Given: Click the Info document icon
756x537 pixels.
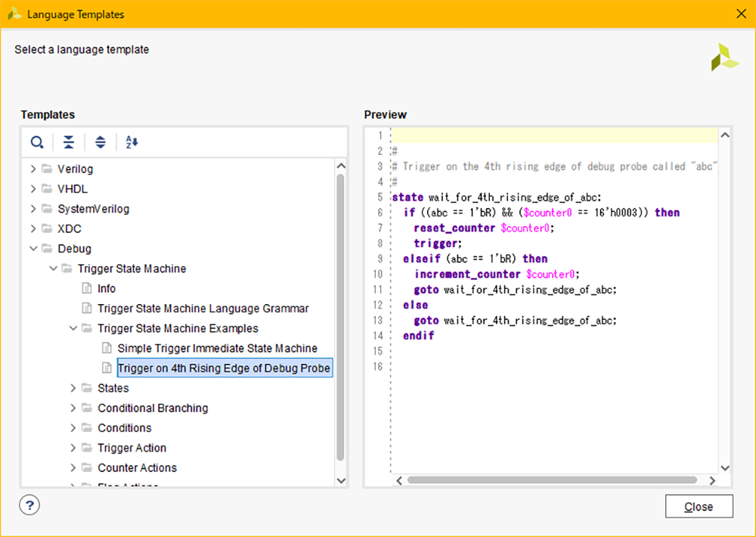Looking at the screenshot, I should coord(87,288).
